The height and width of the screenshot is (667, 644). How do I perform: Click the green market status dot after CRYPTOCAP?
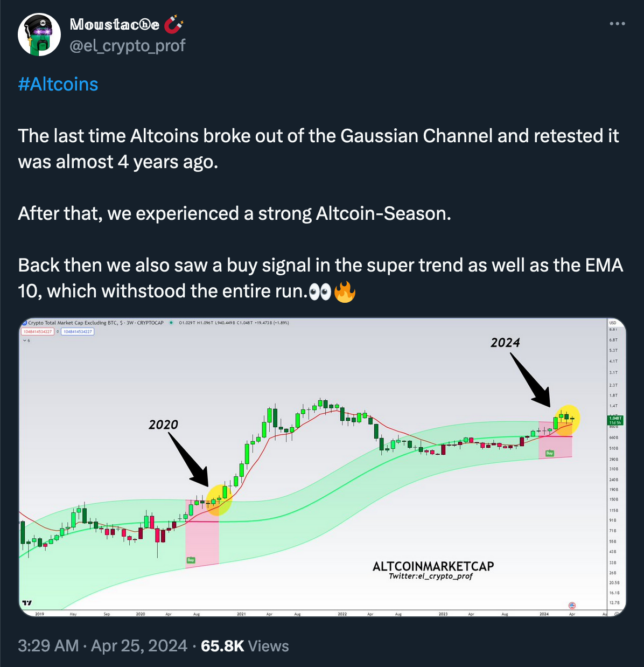[x=171, y=323]
